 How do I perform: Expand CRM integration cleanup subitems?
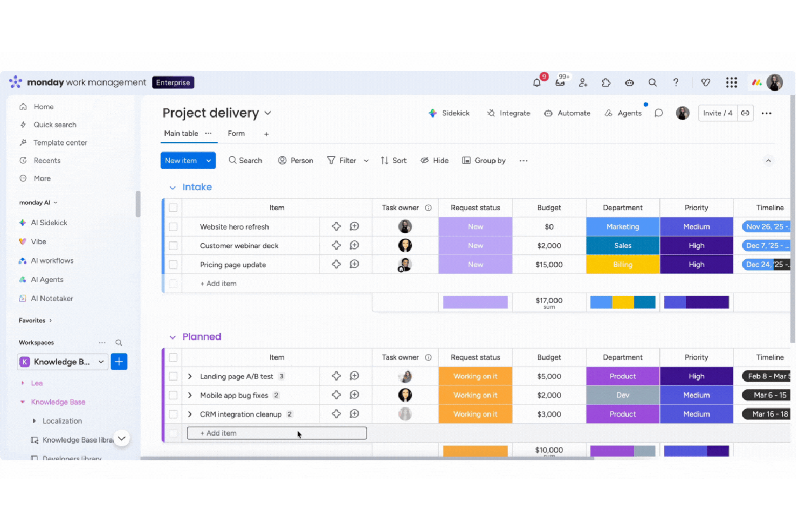click(x=190, y=414)
